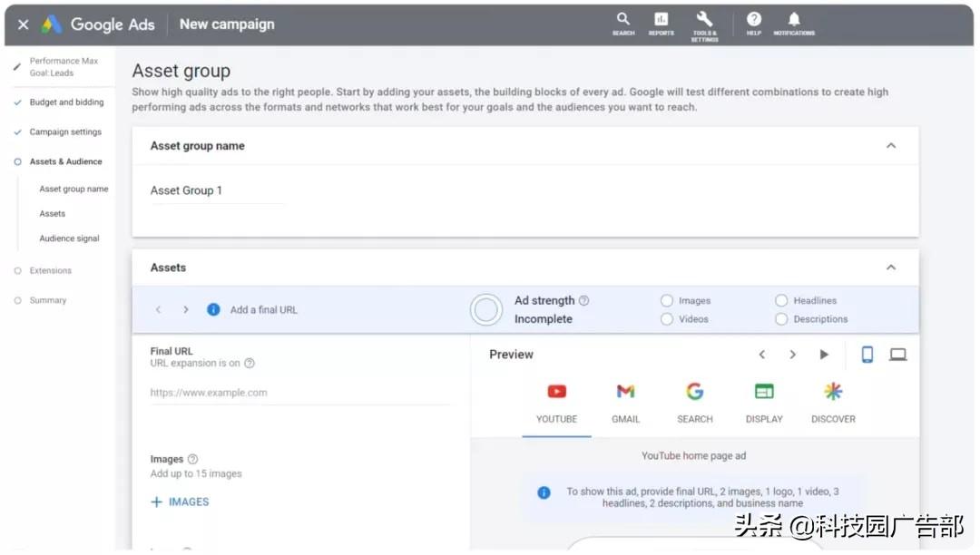Click the 'Asset group' page heading
The image size is (980, 555).
coord(181,71)
